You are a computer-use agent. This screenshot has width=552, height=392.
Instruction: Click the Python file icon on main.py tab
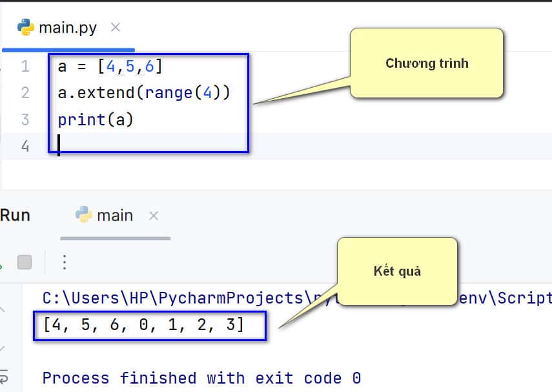[26, 27]
